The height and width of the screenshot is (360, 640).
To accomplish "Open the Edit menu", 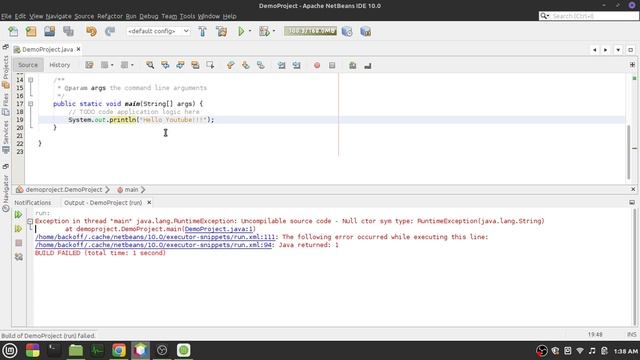I will 20,16.
